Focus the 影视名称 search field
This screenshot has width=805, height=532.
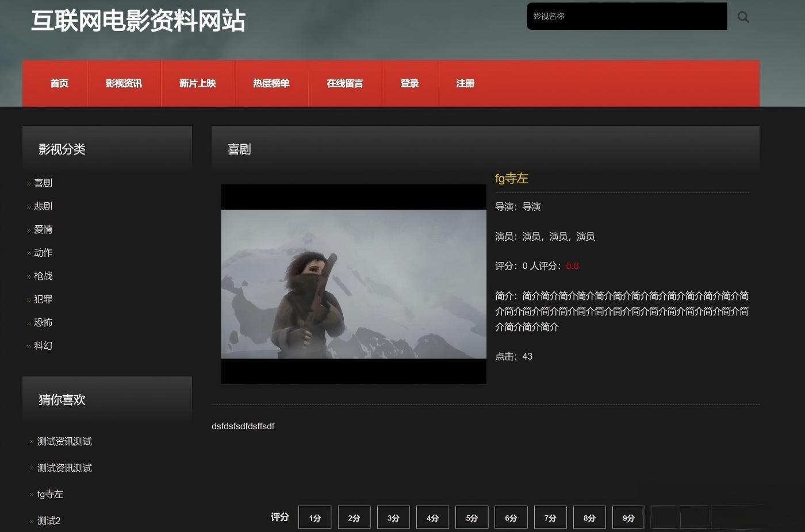[x=627, y=16]
